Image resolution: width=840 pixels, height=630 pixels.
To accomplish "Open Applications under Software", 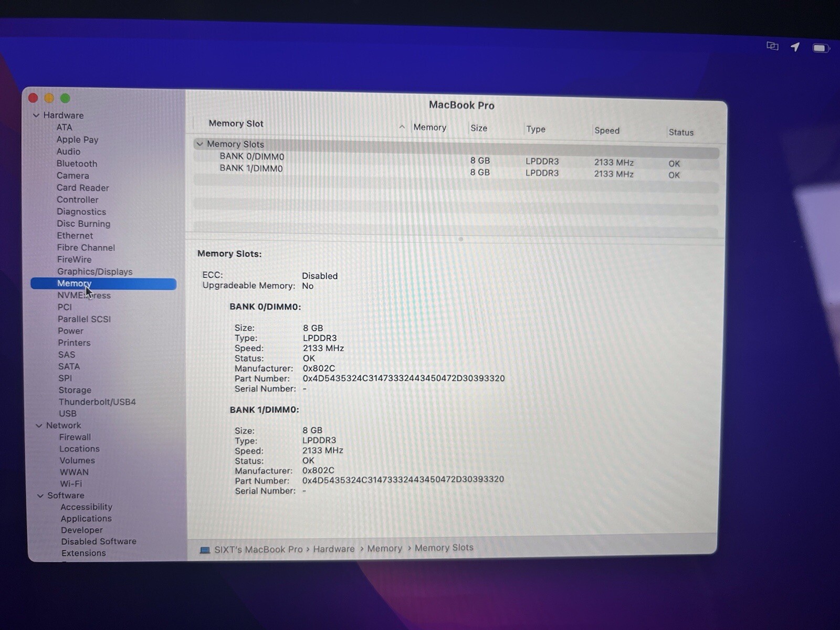I will tap(86, 519).
